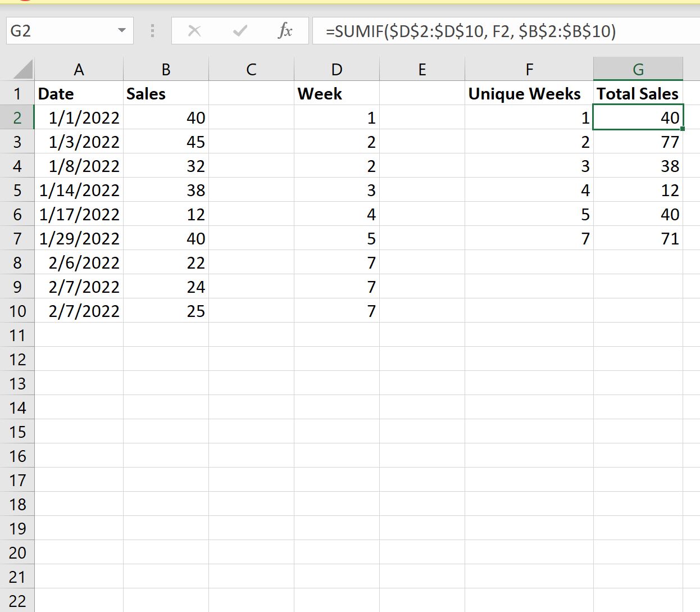Select column E header
The image size is (700, 612).
422,70
